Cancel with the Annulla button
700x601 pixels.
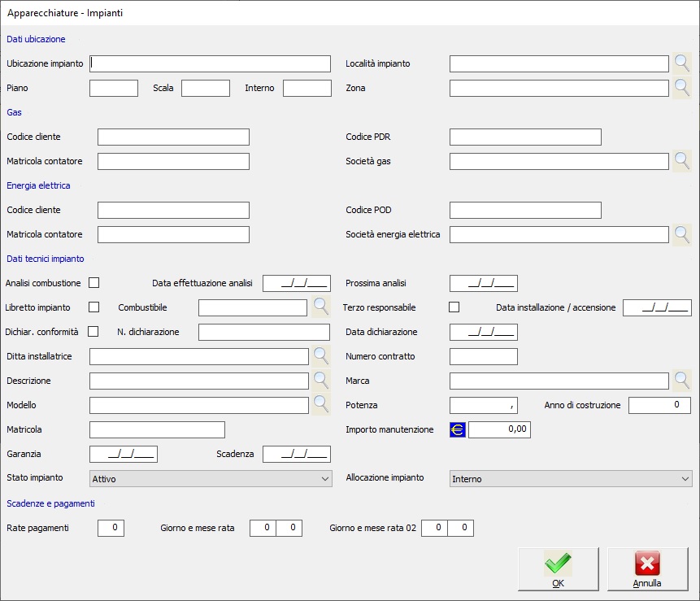[x=647, y=569]
